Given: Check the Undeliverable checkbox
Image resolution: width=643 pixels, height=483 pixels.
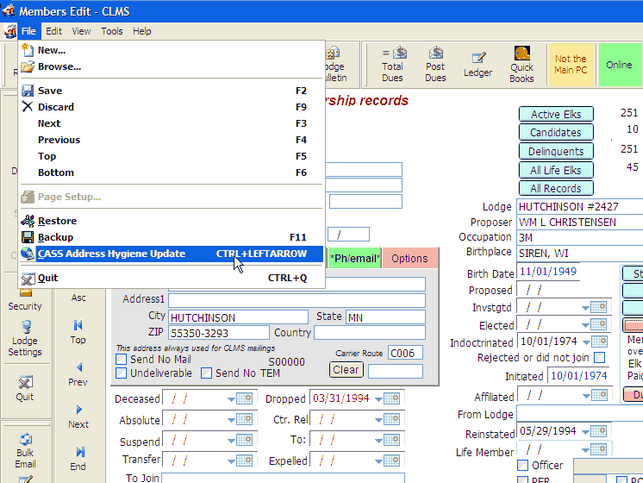Looking at the screenshot, I should point(121,373).
